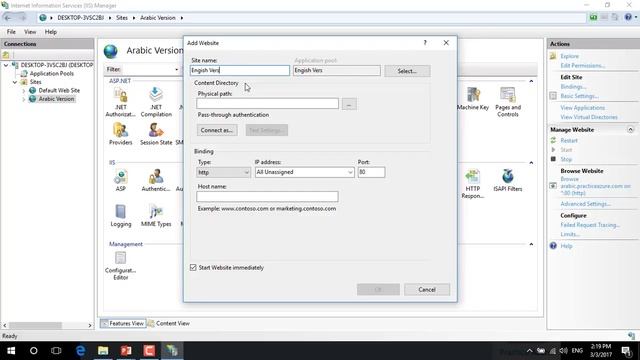Click the help icon in Add Website dialog
Screen dimensions: 640x360
point(425,42)
